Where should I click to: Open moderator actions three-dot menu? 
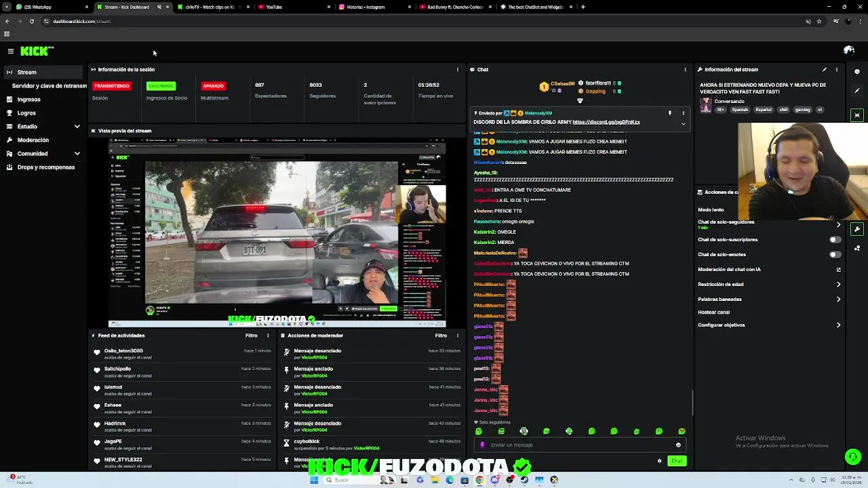click(458, 335)
